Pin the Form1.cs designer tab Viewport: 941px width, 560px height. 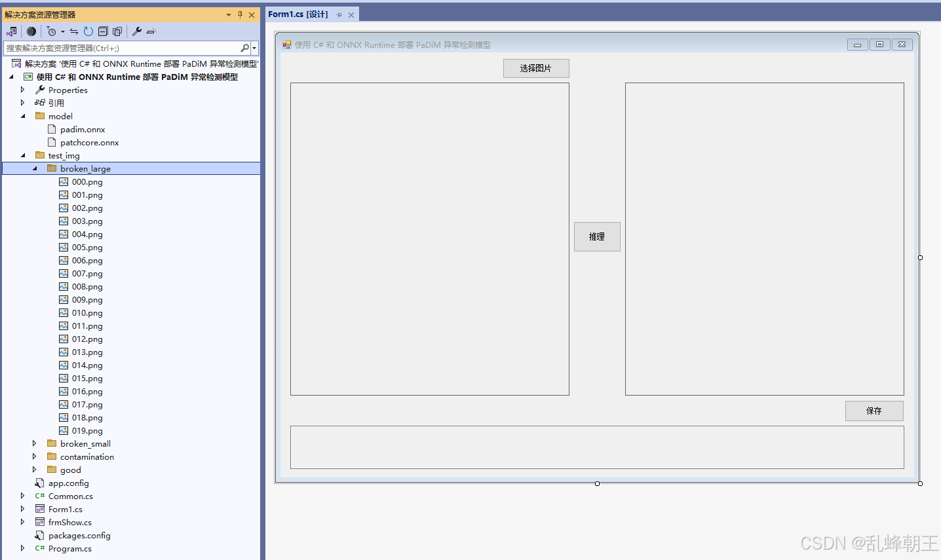pyautogui.click(x=339, y=14)
